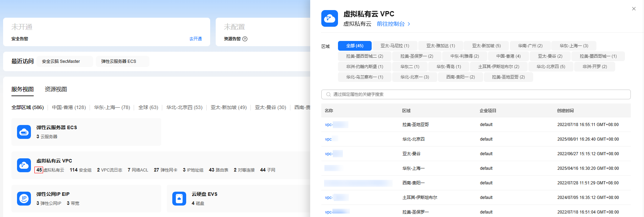Image resolution: width=644 pixels, height=217 pixels.
Task: Click the VPC cloud icon in panel header
Action: [x=330, y=18]
